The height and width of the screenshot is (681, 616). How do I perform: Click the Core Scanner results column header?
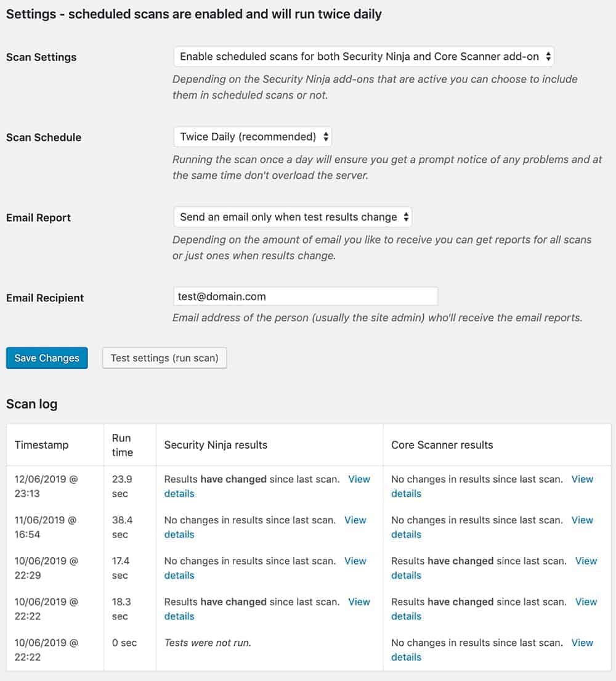(442, 445)
